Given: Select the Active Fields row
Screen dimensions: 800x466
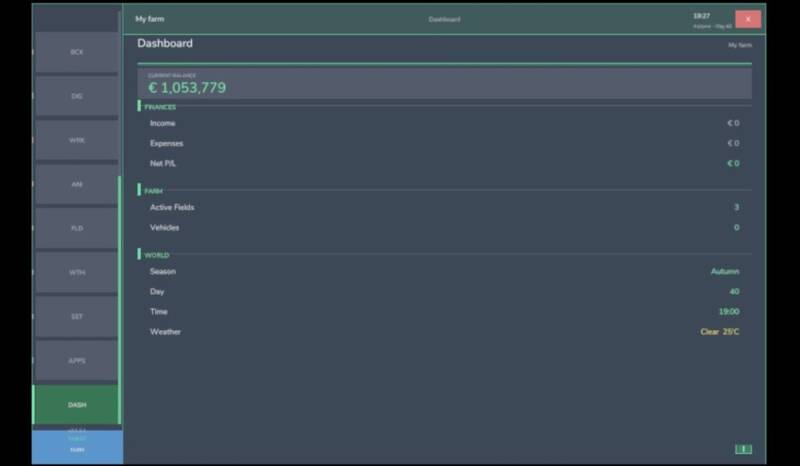Looking at the screenshot, I should pyautogui.click(x=444, y=207).
